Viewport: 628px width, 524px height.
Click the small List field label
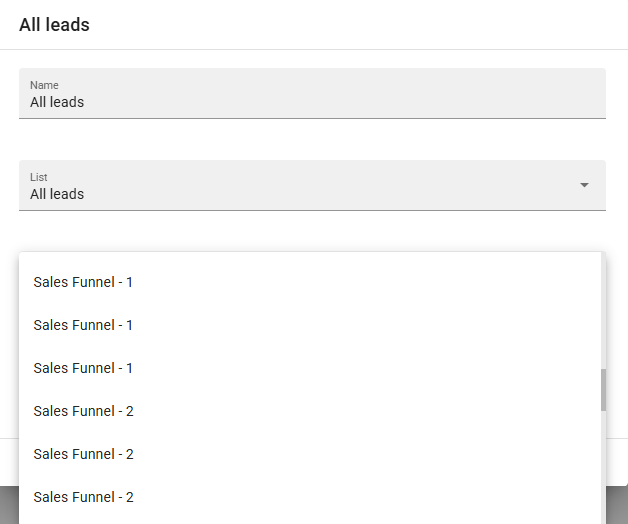(38, 177)
